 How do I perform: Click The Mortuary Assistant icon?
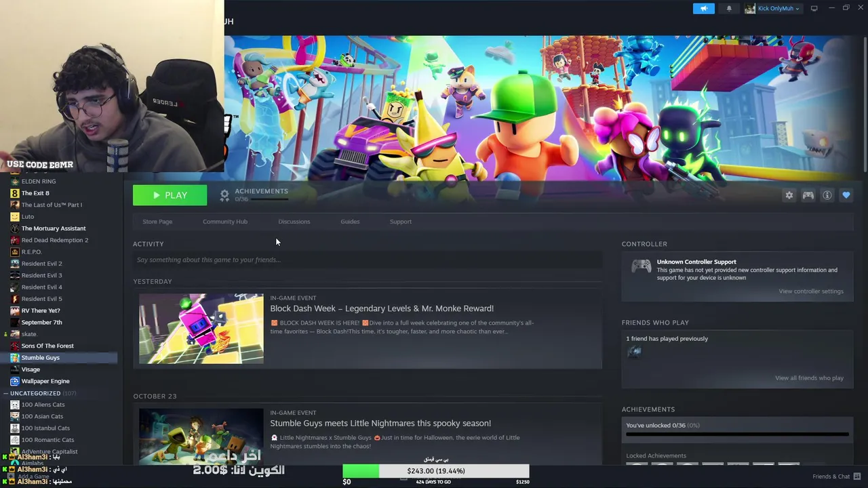tap(14, 228)
